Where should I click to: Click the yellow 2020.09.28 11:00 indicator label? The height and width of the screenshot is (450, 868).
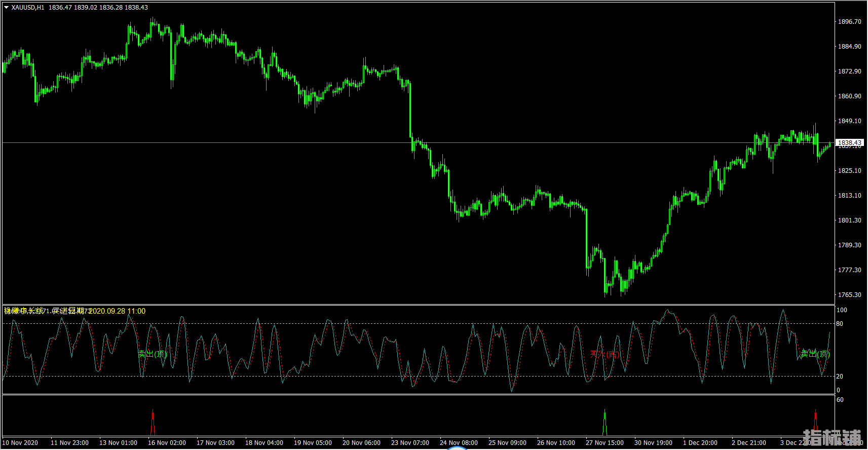(x=117, y=311)
